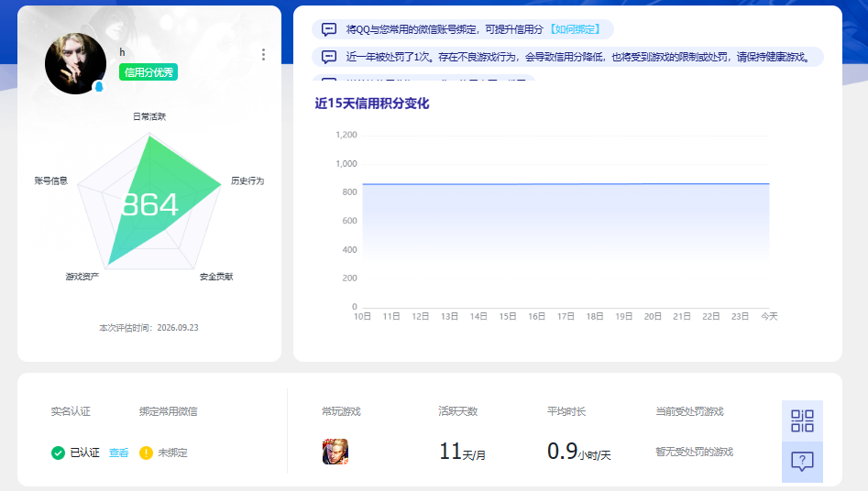
Task: Click the 平均时长 label
Action: [566, 411]
